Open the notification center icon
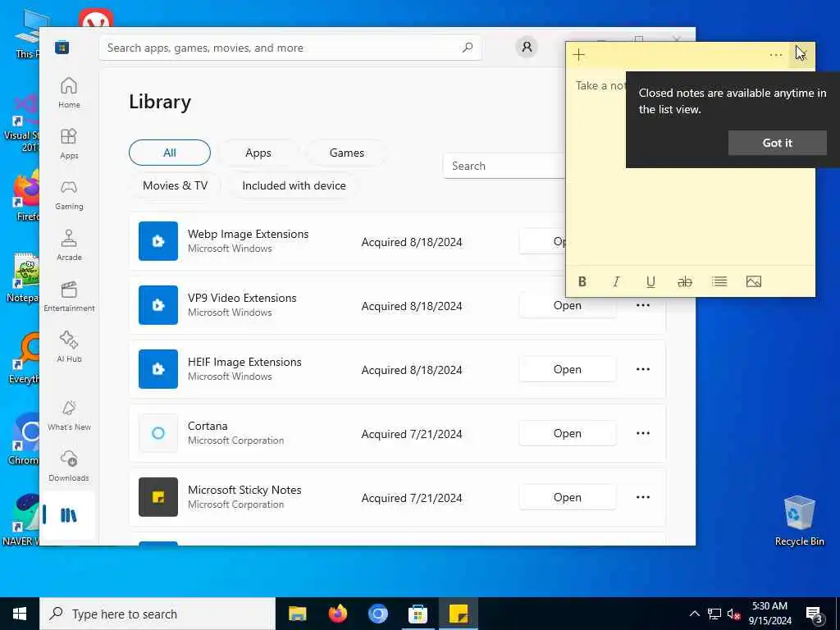 click(x=815, y=614)
